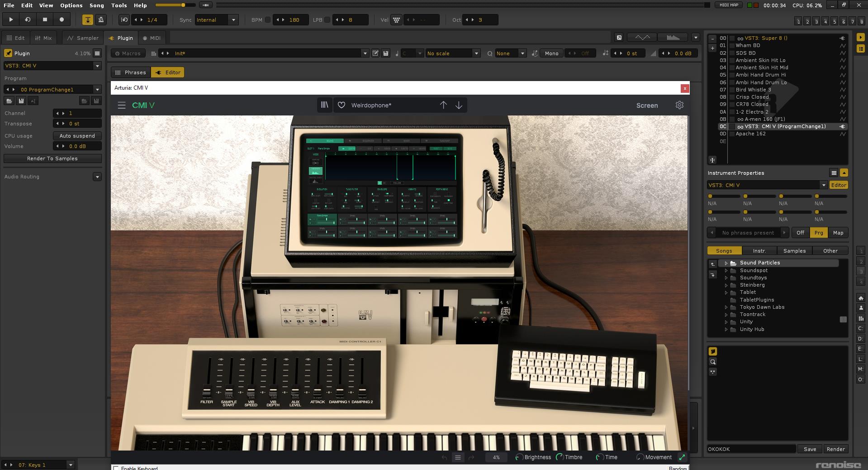Viewport: 868px width, 470px height.
Task: Go to the previous preset with the up arrow
Action: coord(443,105)
